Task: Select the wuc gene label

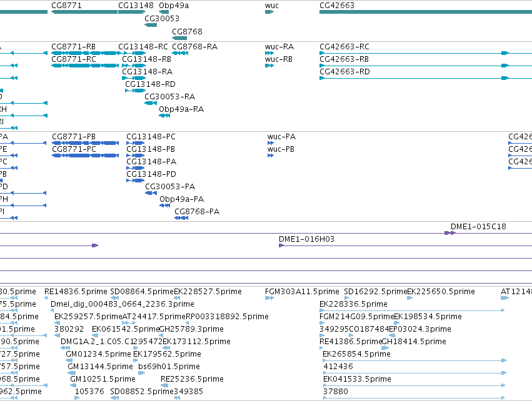Action: [x=272, y=6]
